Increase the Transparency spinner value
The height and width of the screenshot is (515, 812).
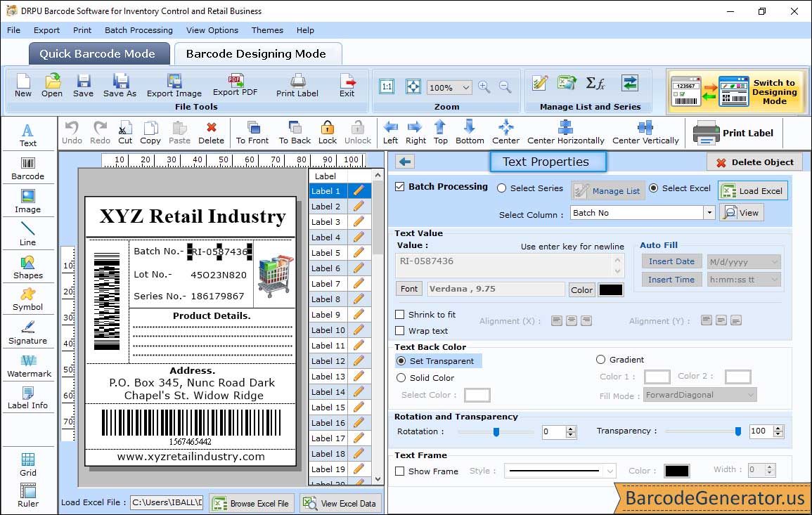pos(778,429)
